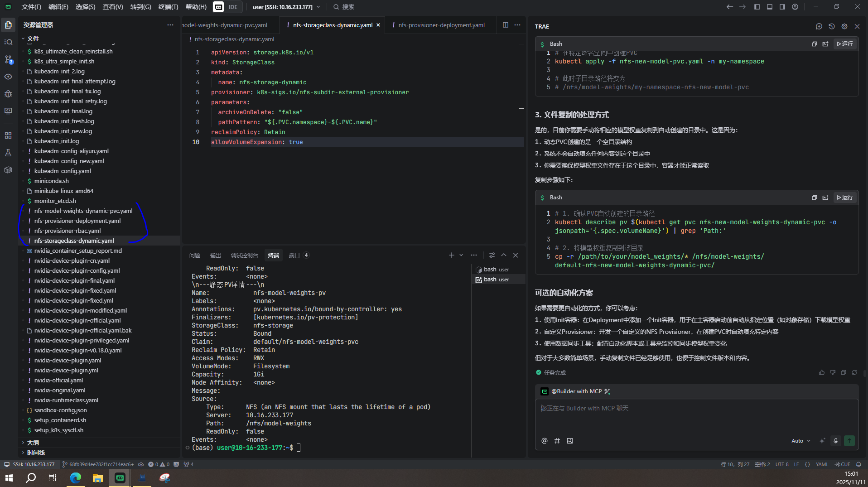Run the second Bash code block
Viewport: 868px width, 487px height.
tap(844, 198)
